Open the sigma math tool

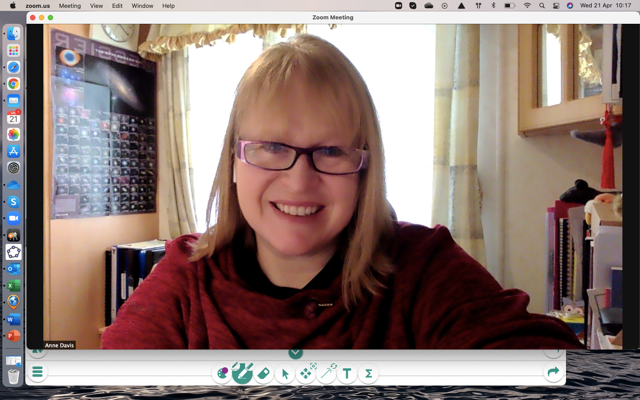pos(368,374)
